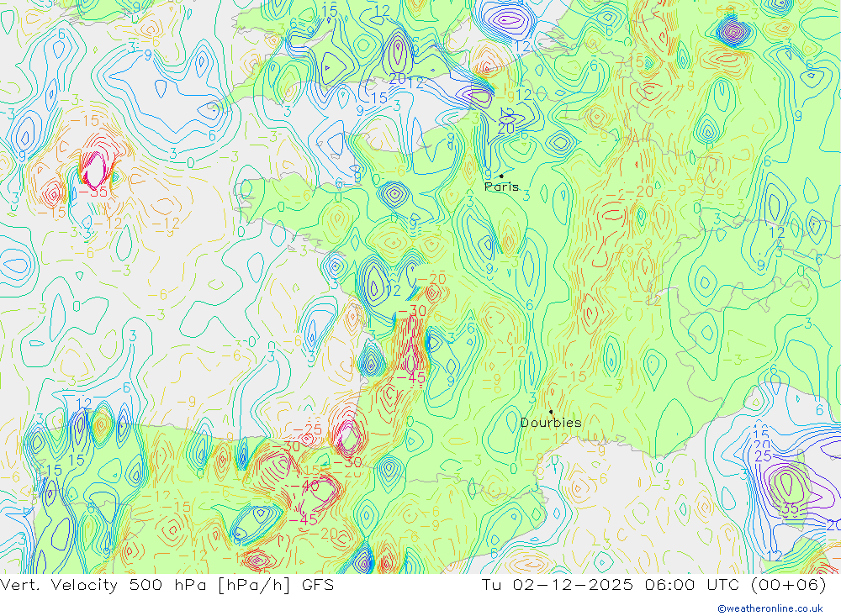This screenshot has height=616, width=841.
Task: Click the black dot marker above Paris
Action: pos(501,176)
